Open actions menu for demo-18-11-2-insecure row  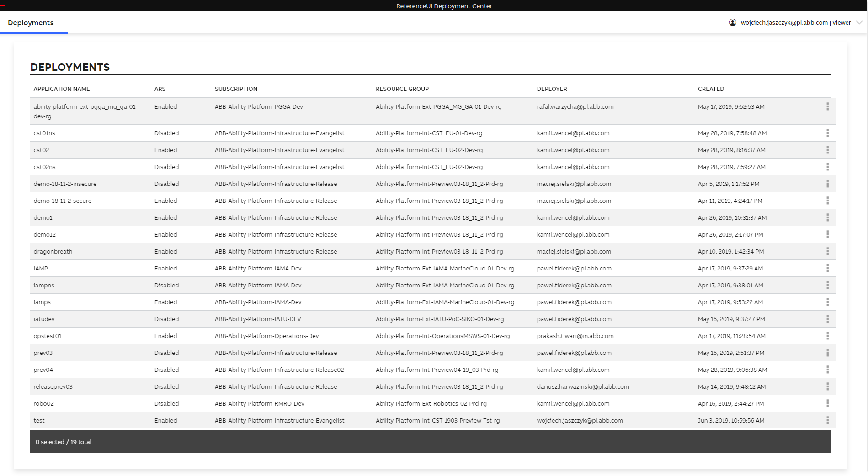tap(827, 184)
